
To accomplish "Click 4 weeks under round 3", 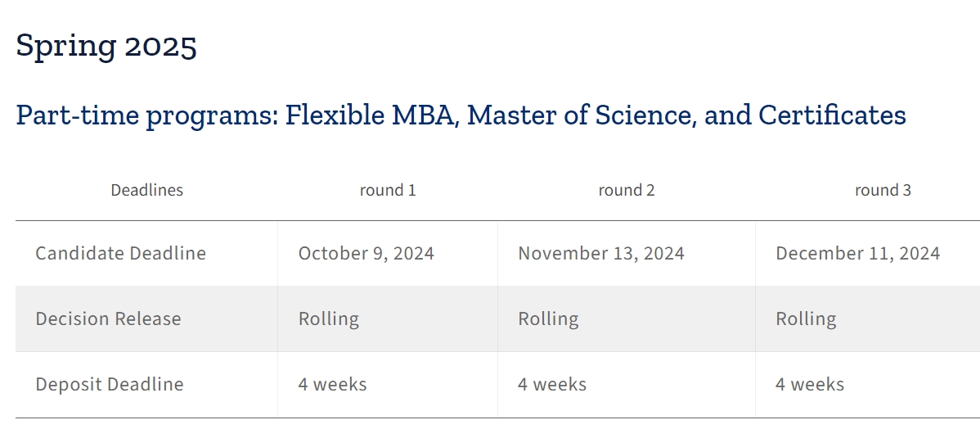I will (810, 384).
